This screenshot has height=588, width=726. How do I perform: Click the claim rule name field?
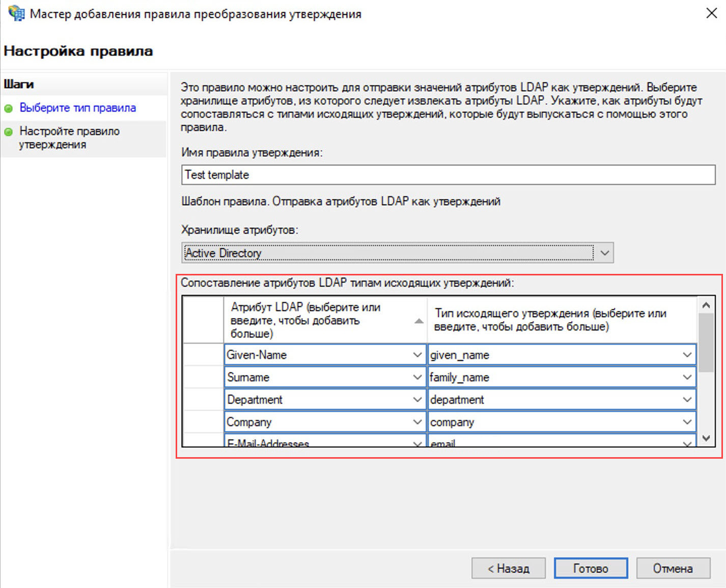point(448,175)
